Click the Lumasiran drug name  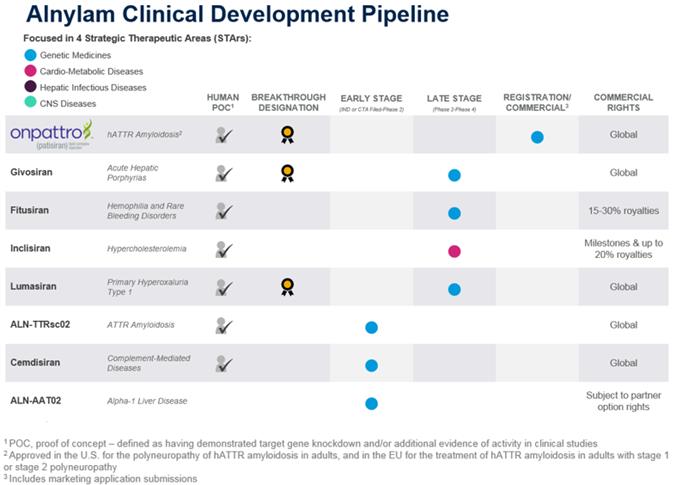(33, 286)
